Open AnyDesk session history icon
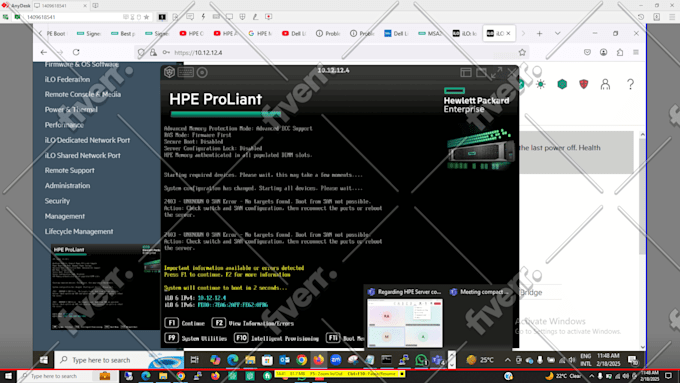This screenshot has height=383, width=680. [641, 16]
